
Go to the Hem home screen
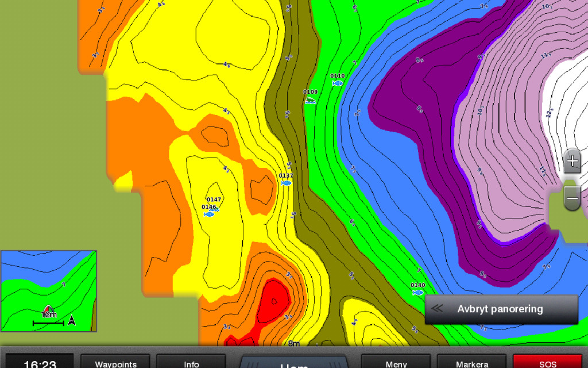pyautogui.click(x=294, y=363)
